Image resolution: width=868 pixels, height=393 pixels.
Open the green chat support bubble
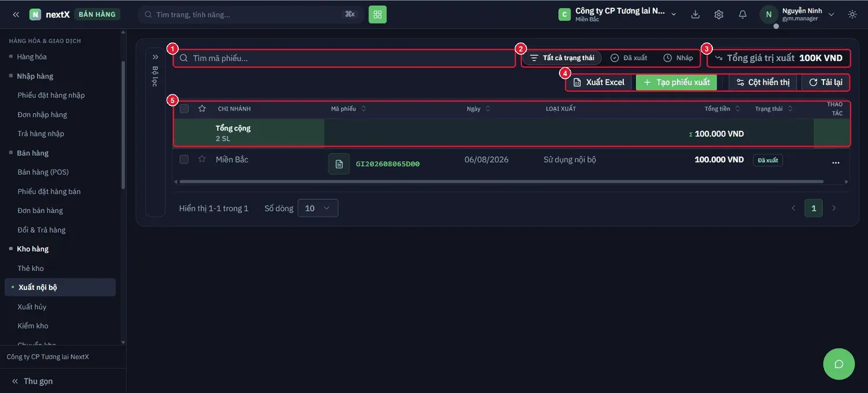click(839, 364)
